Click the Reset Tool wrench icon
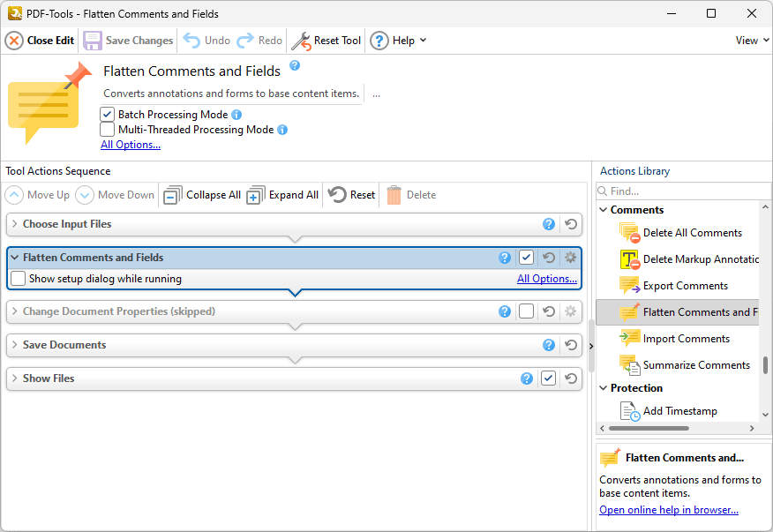The width and height of the screenshot is (773, 532). tap(300, 41)
